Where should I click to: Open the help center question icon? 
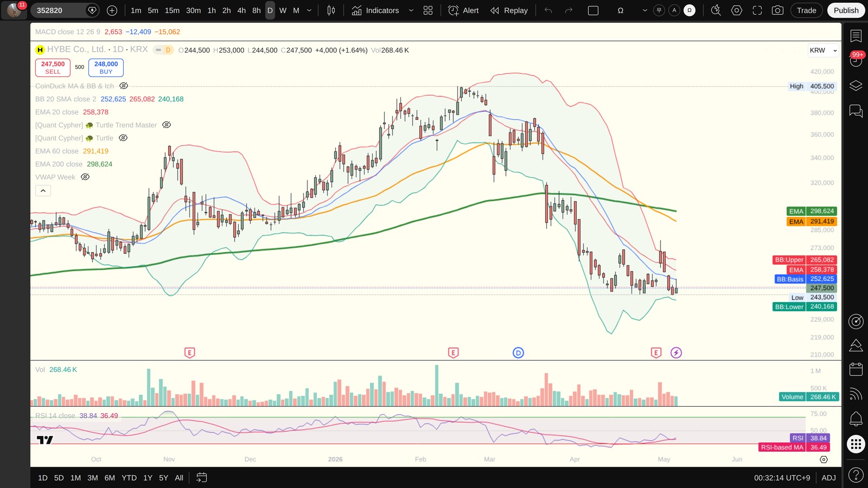[x=856, y=476]
